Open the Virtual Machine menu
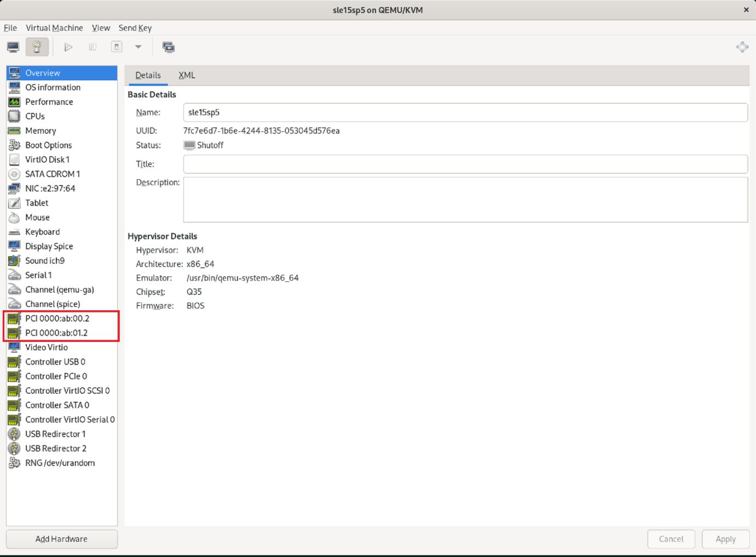 tap(54, 28)
